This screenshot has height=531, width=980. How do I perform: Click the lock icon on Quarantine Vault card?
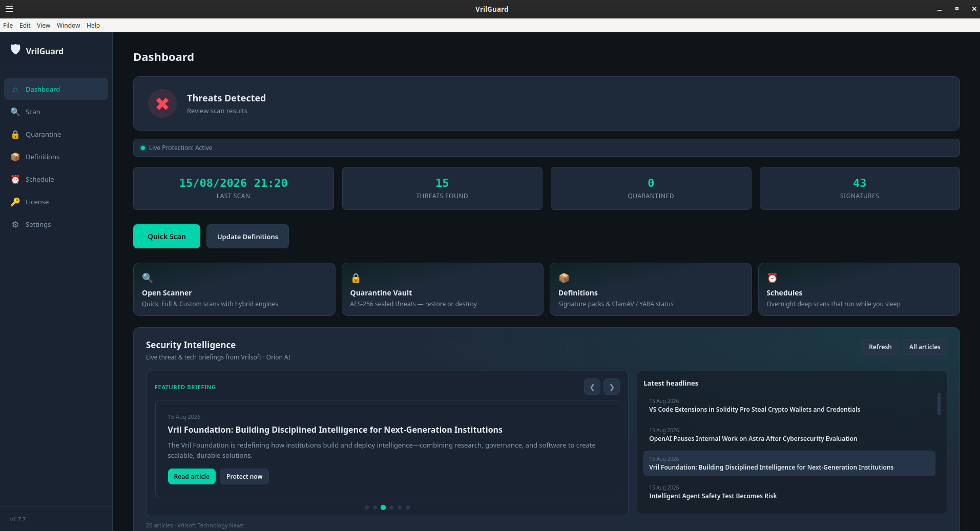356,278
